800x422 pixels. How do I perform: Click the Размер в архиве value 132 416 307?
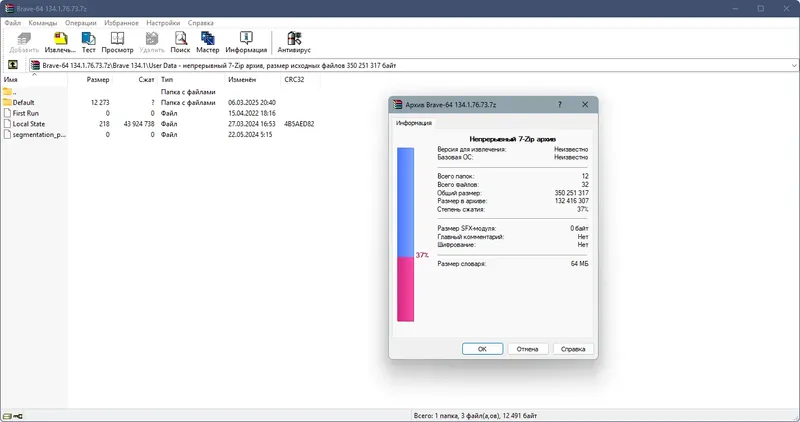(x=571, y=201)
